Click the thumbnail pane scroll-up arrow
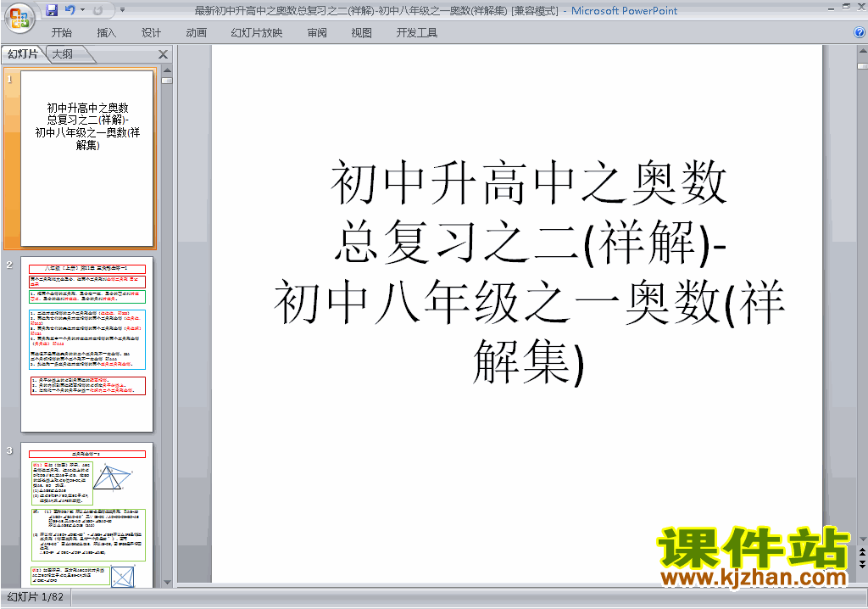Image resolution: width=868 pixels, height=609 pixels. click(x=167, y=70)
